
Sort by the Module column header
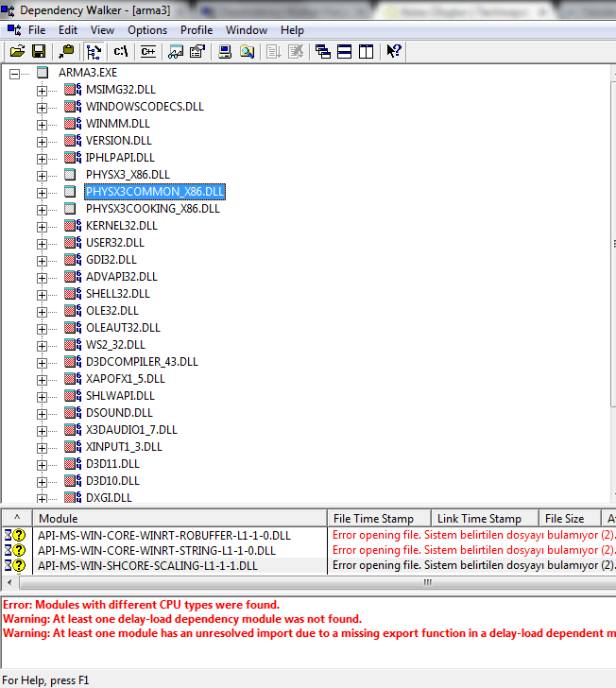180,519
